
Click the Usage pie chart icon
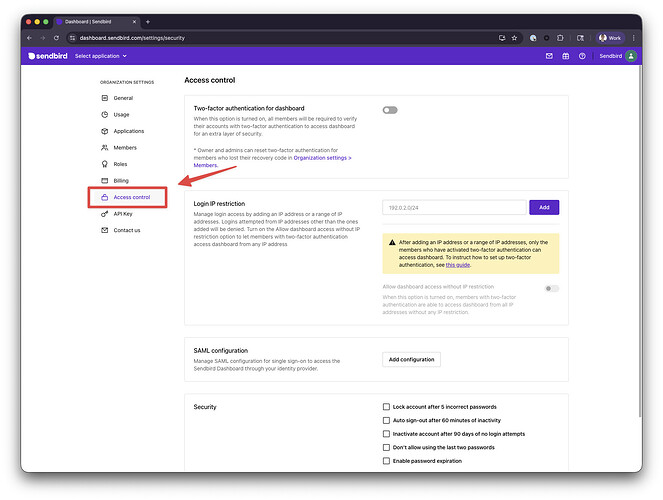click(x=104, y=115)
